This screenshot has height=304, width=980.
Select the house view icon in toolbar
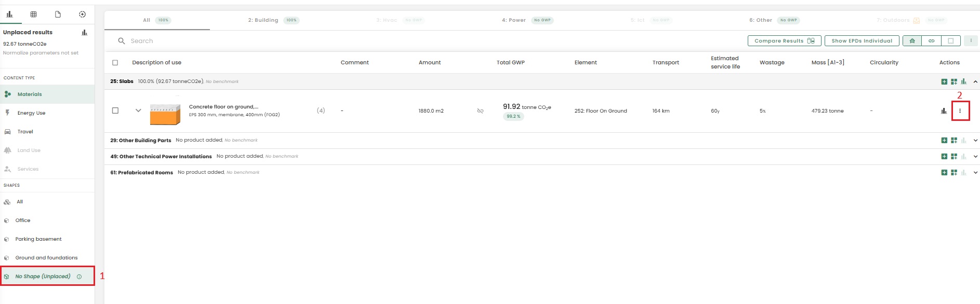[x=912, y=41]
